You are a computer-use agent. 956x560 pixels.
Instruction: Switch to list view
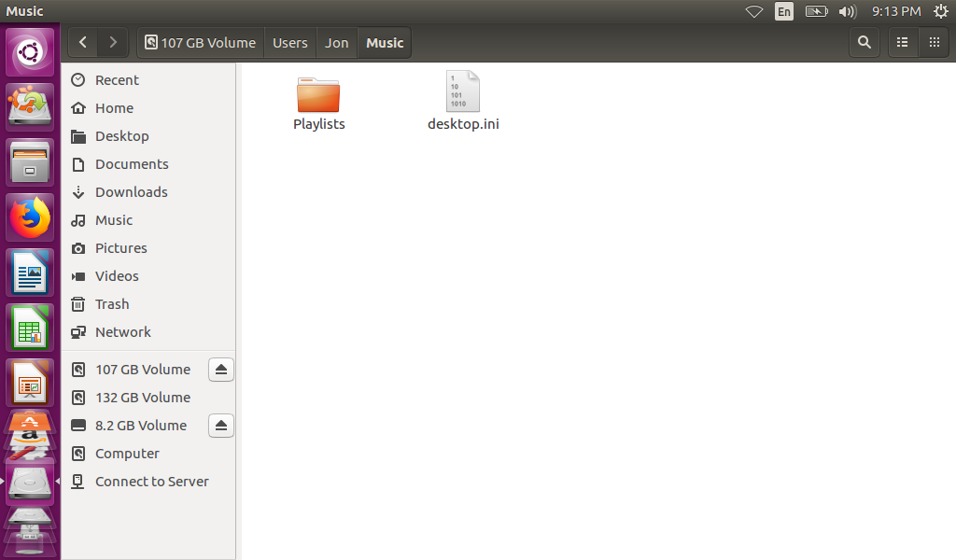(x=902, y=42)
